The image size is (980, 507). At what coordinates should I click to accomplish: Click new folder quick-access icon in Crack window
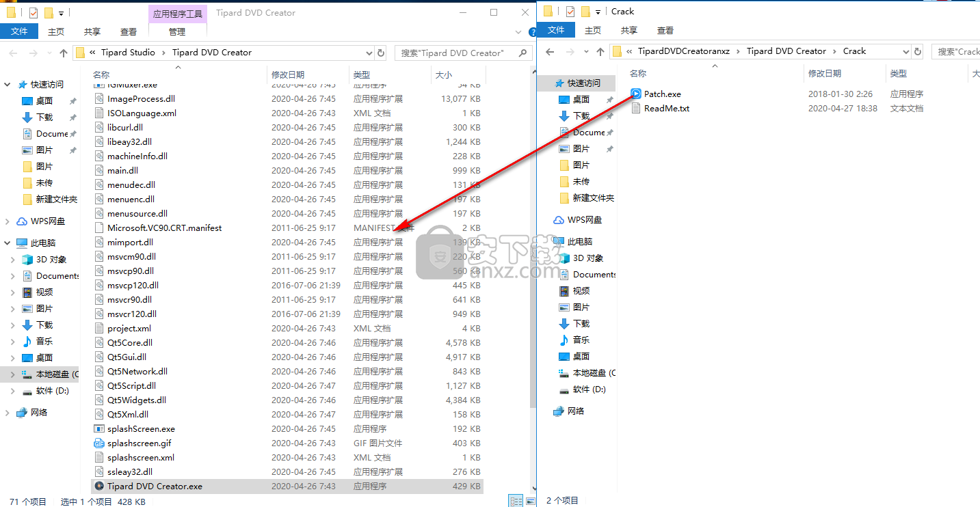click(585, 11)
